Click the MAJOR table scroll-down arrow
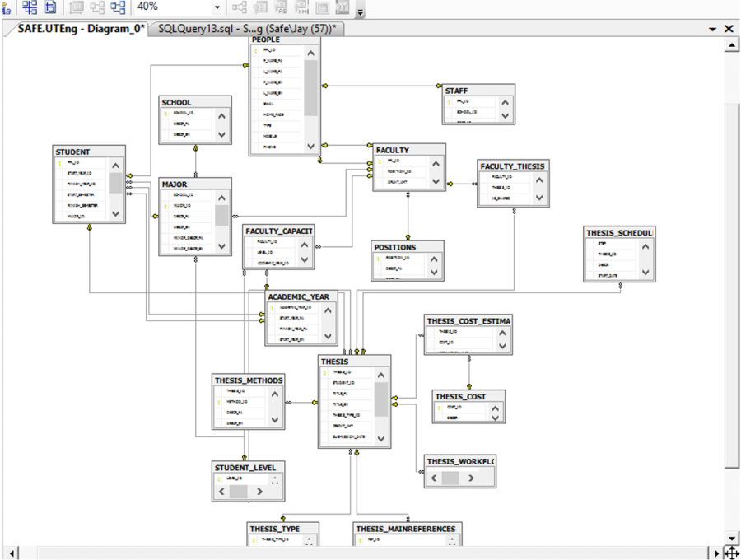Viewport: 741px width, 560px height. coord(221,246)
